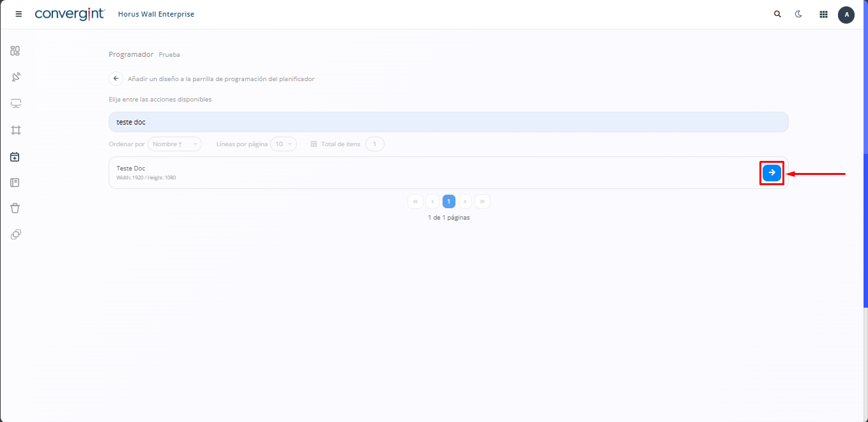Viewport: 868px width, 422px height.
Task: Select page 1 in pagination
Action: 448,202
